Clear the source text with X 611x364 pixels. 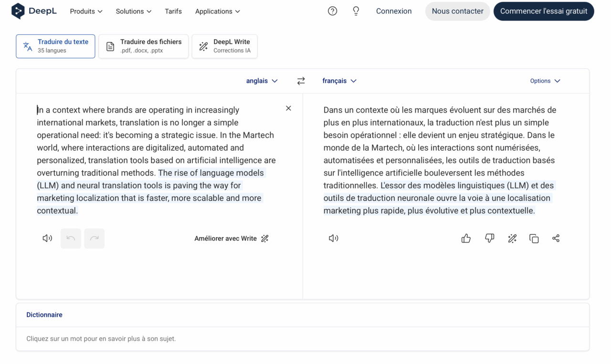[x=288, y=108]
